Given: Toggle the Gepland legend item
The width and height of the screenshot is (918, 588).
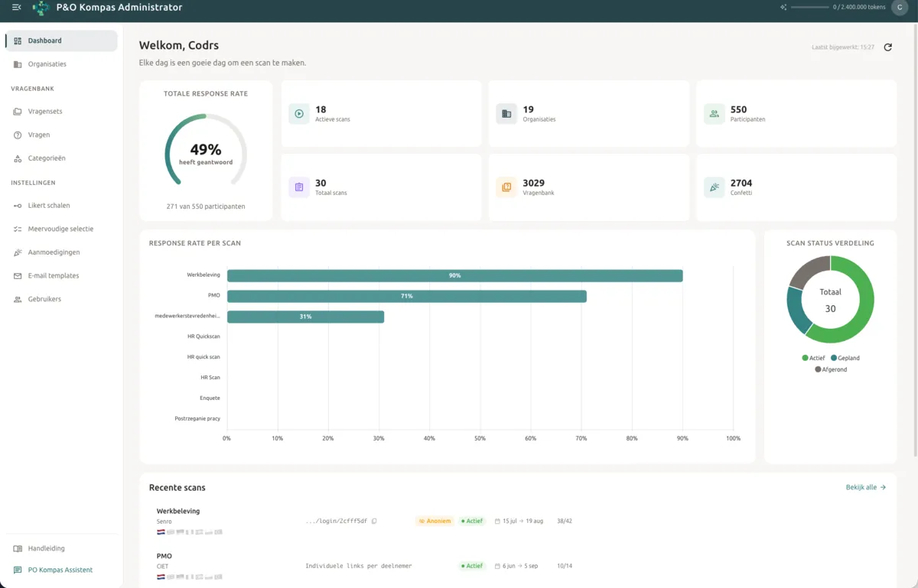Looking at the screenshot, I should coord(845,358).
